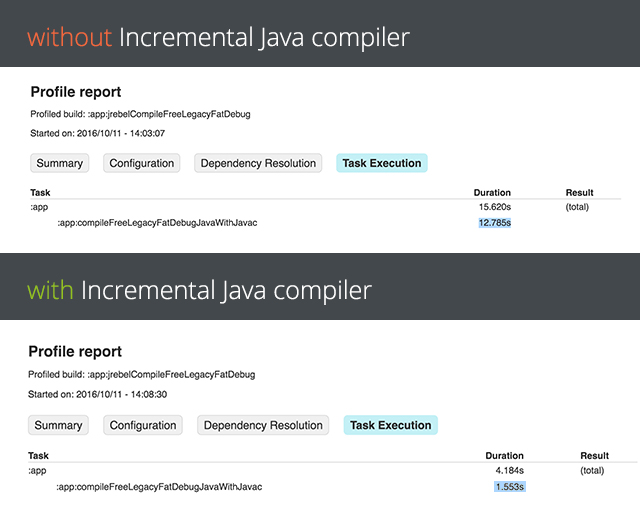Click Result column header in the without-incremental report

coord(579,192)
